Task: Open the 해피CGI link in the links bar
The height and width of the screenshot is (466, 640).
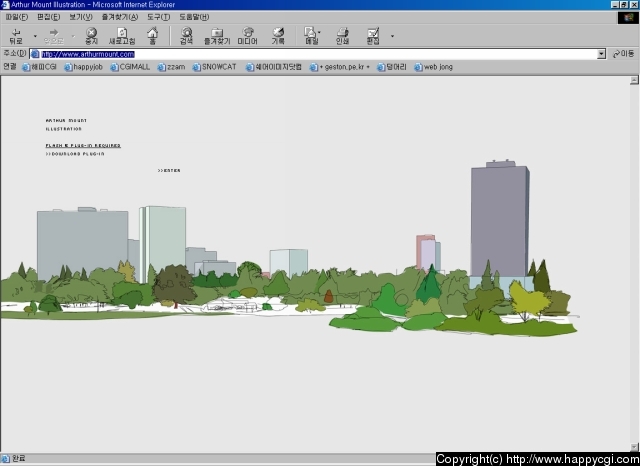Action: 39,67
